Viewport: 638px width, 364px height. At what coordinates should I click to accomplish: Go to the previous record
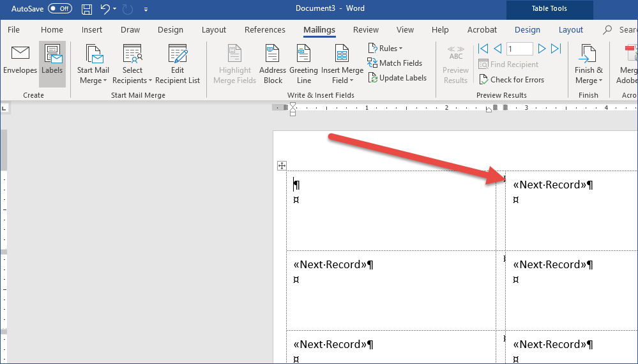(497, 49)
